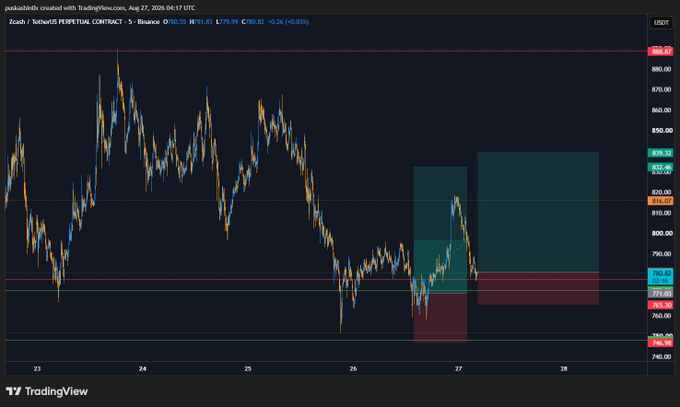Click the Close value C780.82
Screen dimensions: 680x407
[x=253, y=22]
